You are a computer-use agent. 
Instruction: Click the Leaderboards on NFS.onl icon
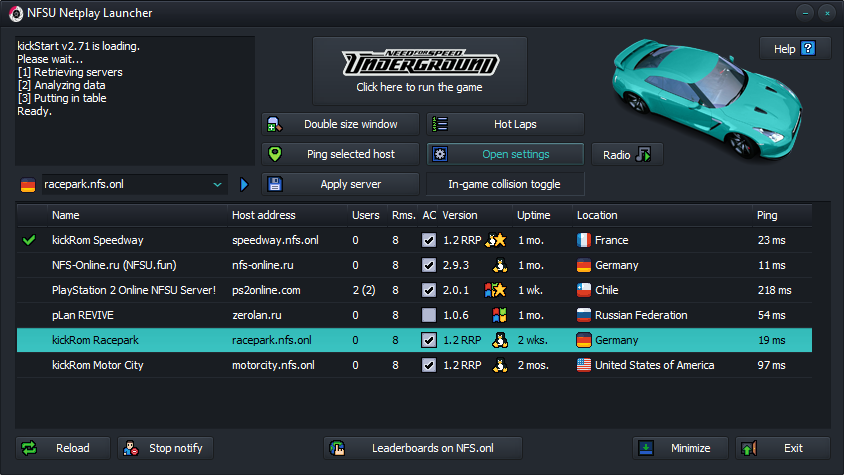coord(337,448)
